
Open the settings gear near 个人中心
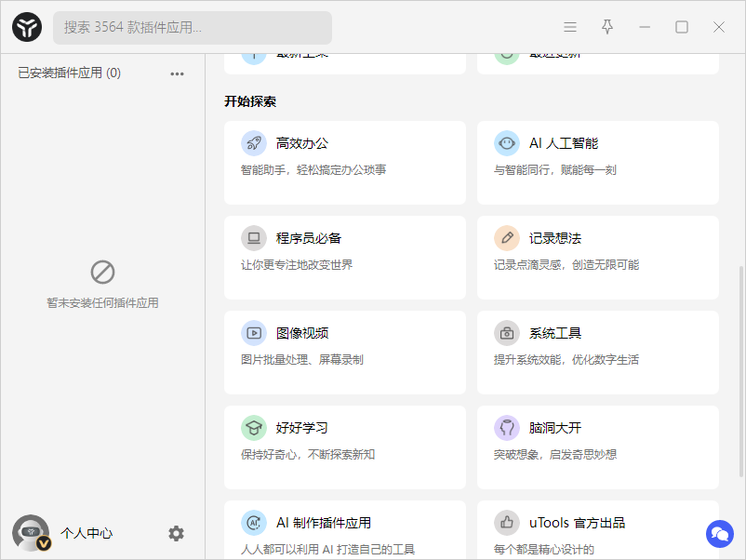[x=176, y=533]
